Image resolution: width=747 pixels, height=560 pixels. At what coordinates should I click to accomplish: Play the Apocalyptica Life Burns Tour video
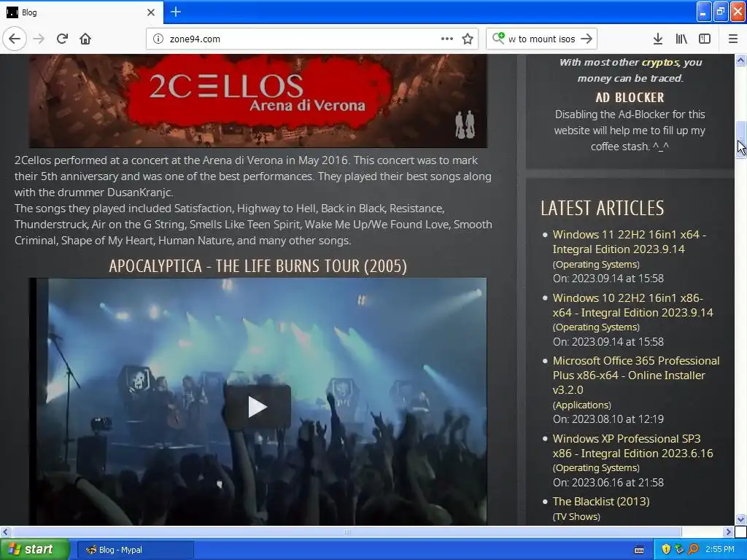click(258, 407)
